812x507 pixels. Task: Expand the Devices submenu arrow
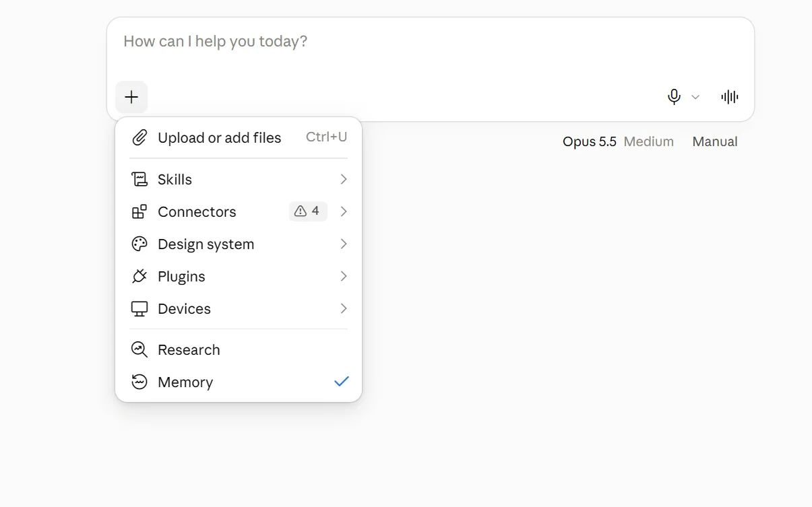[344, 308]
